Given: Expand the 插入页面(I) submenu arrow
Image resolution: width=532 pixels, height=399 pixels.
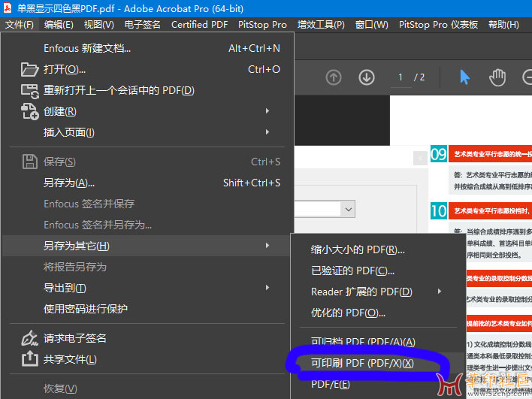Looking at the screenshot, I should coord(268,132).
